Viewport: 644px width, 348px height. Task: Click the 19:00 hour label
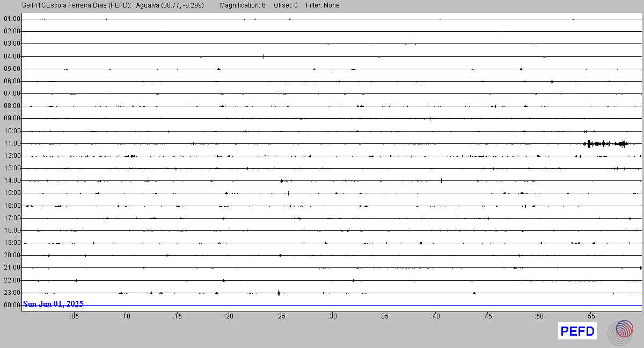point(12,243)
